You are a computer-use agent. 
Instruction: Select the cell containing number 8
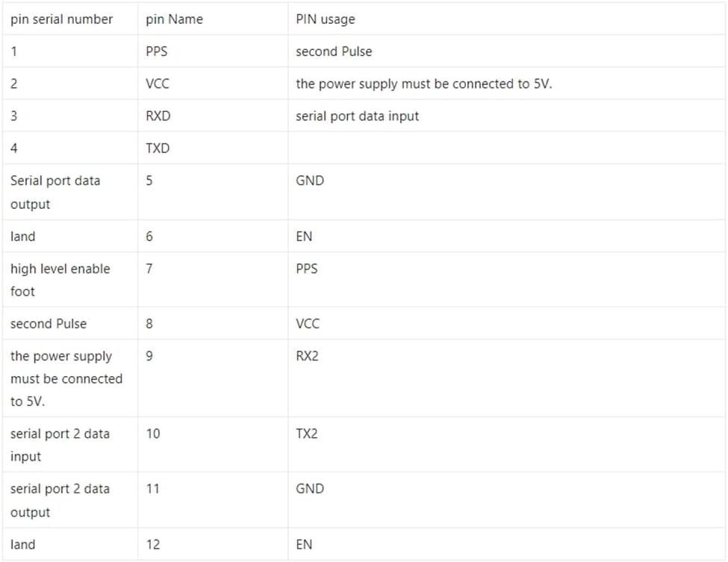pyautogui.click(x=149, y=324)
